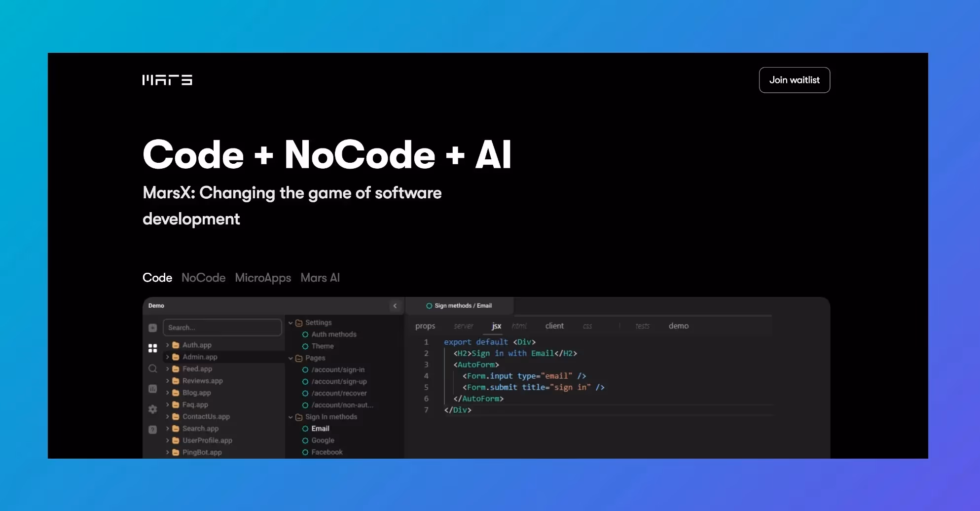Add a new app via the plus icon
The width and height of the screenshot is (980, 511).
coord(152,328)
